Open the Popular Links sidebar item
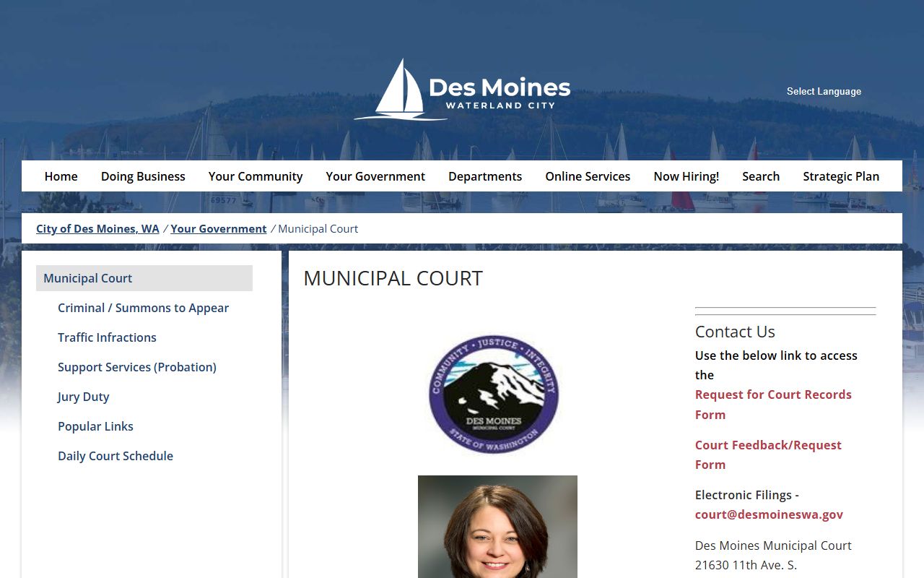The width and height of the screenshot is (924, 578). pos(95,426)
